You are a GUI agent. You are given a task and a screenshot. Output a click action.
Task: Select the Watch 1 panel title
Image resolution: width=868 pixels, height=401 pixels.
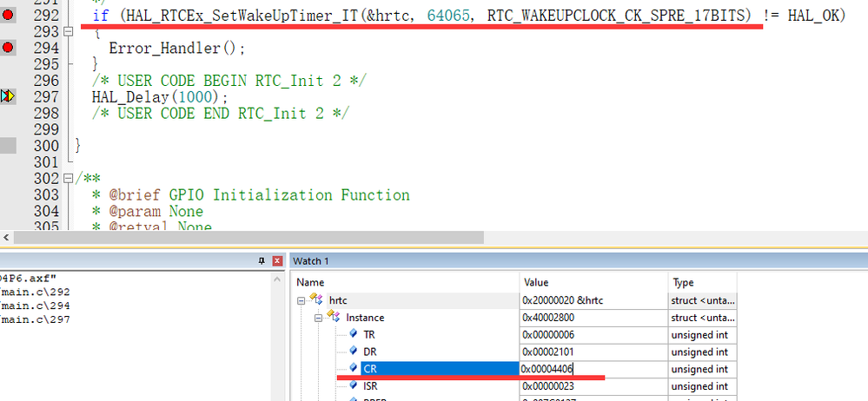(x=310, y=260)
